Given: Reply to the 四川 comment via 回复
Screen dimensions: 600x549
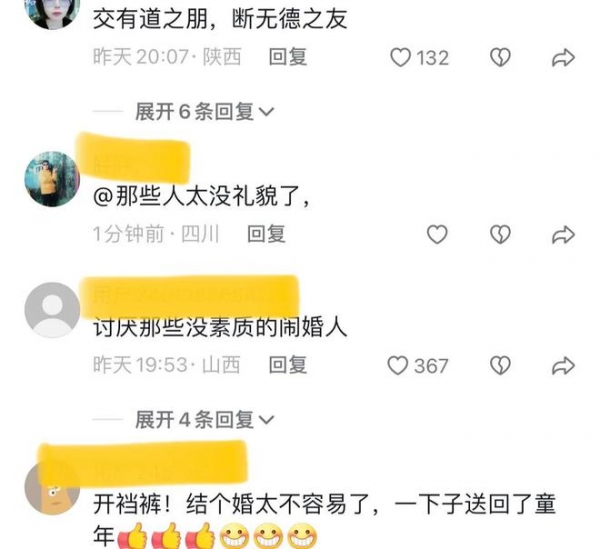Looking at the screenshot, I should 266,234.
